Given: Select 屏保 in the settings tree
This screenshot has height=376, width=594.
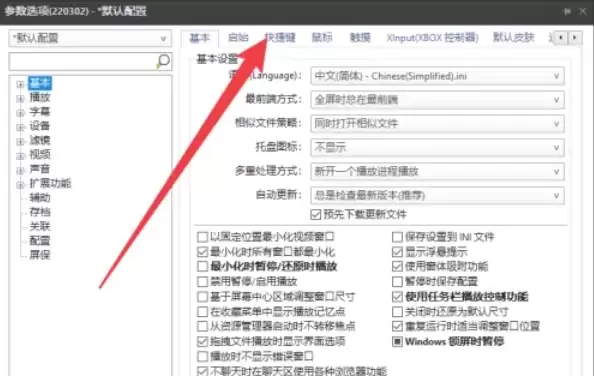Looking at the screenshot, I should coord(40,255).
